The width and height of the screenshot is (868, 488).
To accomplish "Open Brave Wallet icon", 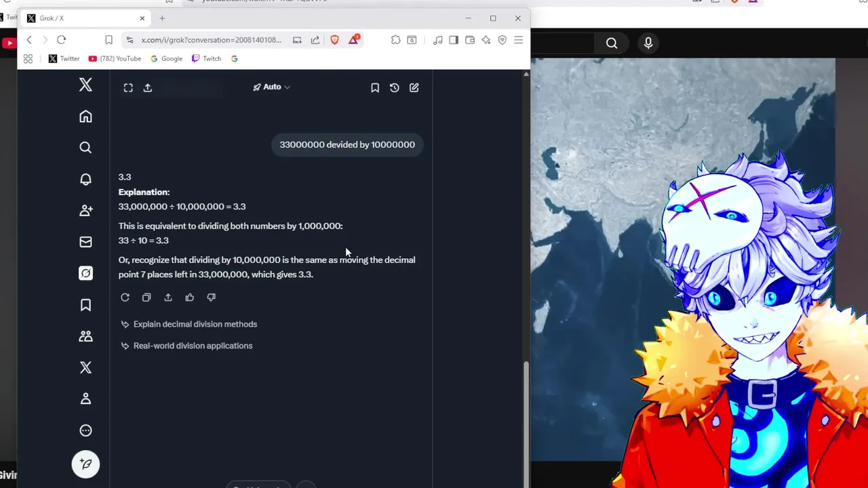I will [470, 40].
